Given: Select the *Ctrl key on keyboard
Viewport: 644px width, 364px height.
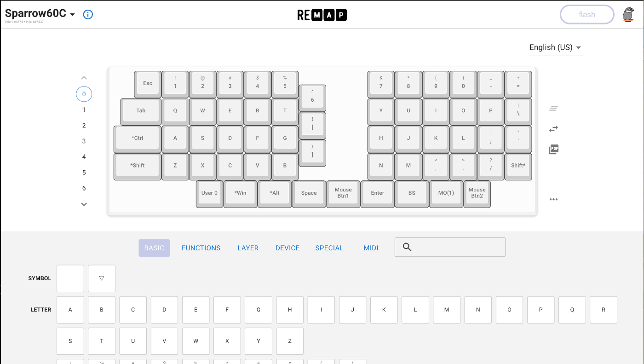Looking at the screenshot, I should coord(138,139).
